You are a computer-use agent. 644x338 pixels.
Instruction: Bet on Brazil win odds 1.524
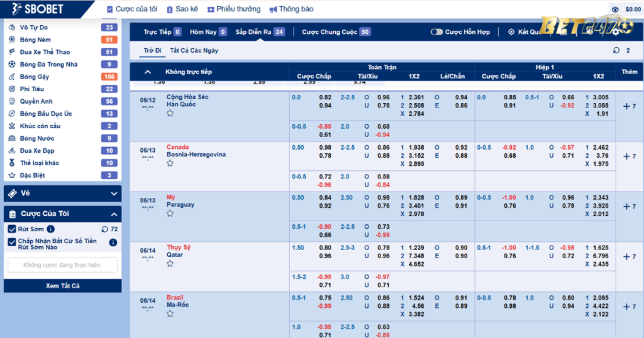(x=416, y=298)
